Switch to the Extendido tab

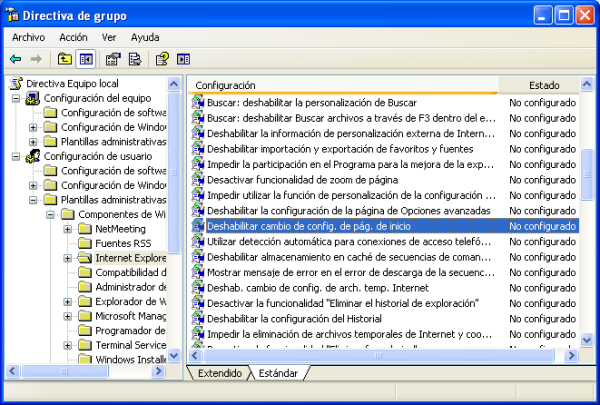pos(219,373)
